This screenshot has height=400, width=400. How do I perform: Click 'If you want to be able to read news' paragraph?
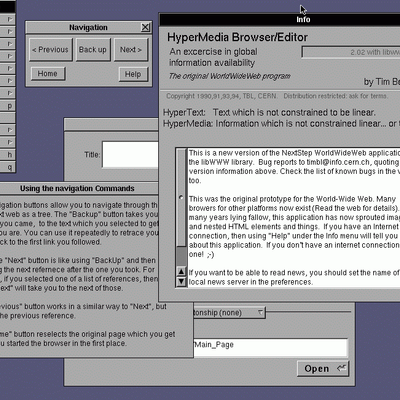(294, 277)
